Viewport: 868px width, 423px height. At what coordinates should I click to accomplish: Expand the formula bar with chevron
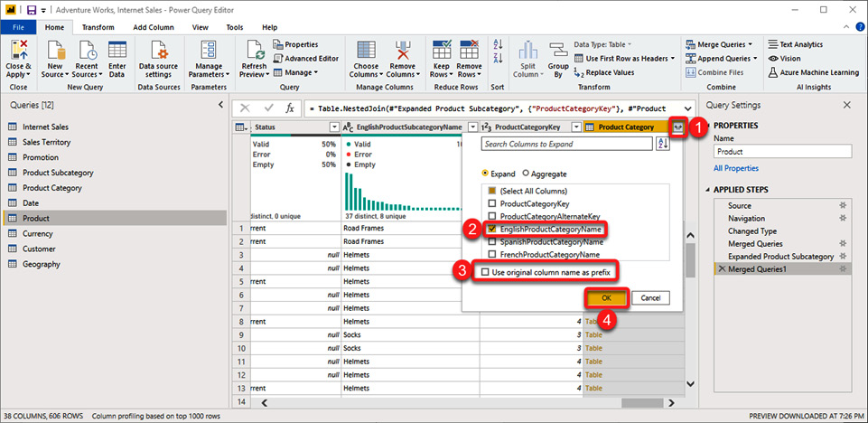click(x=688, y=108)
